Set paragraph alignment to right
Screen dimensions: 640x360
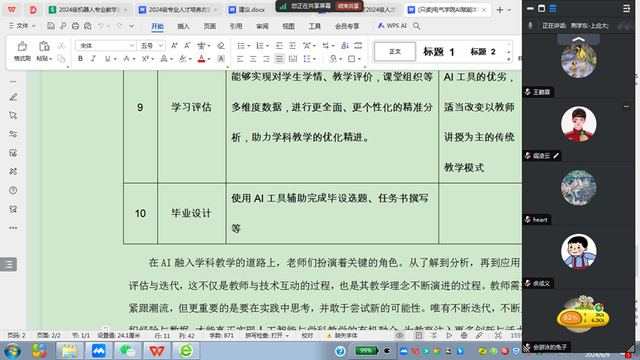[x=266, y=59]
